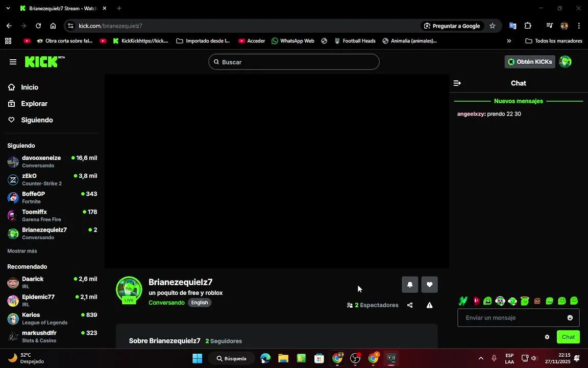Open the tab search dropdown arrow

pyautogui.click(x=8, y=8)
